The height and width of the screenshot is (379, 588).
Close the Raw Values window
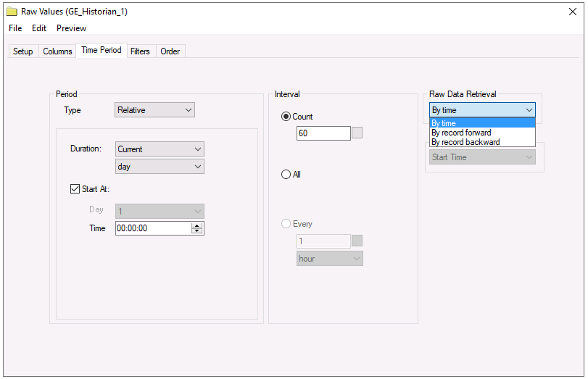coord(573,12)
